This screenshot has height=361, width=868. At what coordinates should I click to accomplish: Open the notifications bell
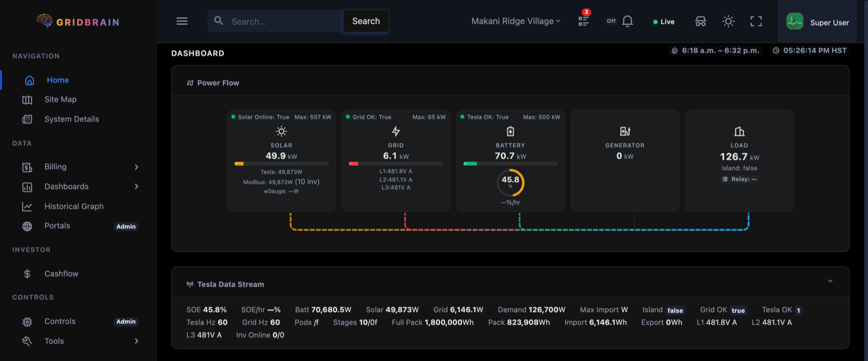[628, 21]
